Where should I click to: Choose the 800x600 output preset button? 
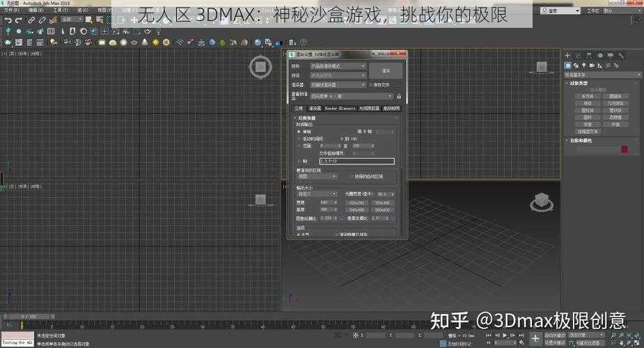382,209
